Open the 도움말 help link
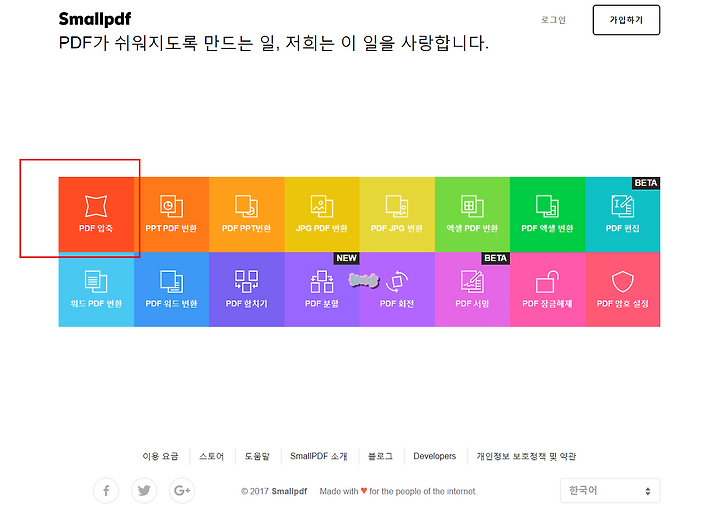 [x=257, y=456]
